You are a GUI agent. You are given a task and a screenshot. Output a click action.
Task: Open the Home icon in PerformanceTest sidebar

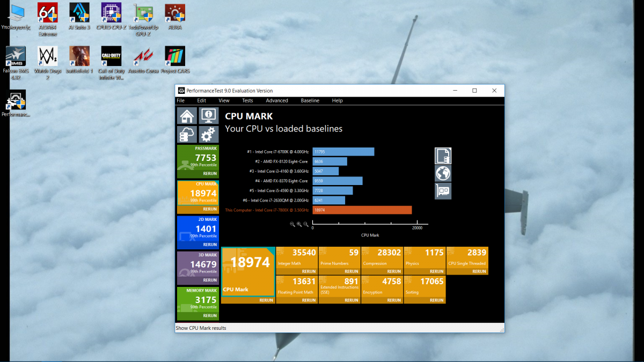(x=187, y=116)
